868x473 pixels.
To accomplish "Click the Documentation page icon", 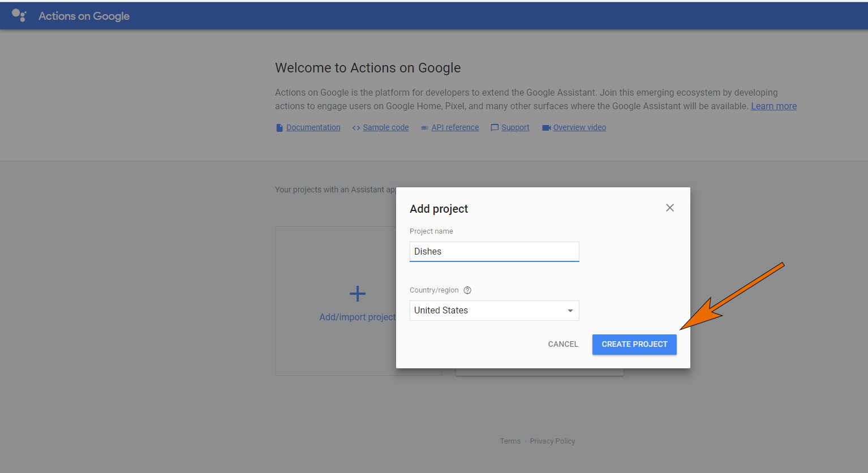I will tap(279, 127).
